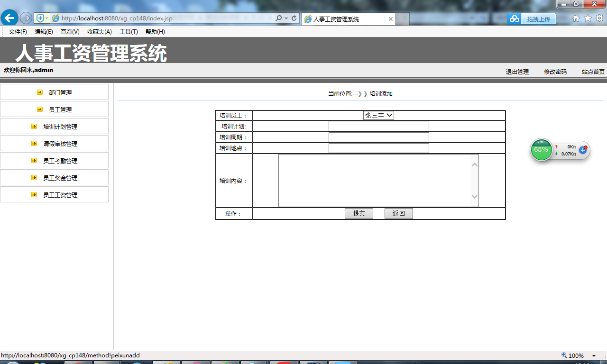Image resolution: width=607 pixels, height=364 pixels.
Task: Click the 培训地点 input field
Action: click(x=379, y=148)
